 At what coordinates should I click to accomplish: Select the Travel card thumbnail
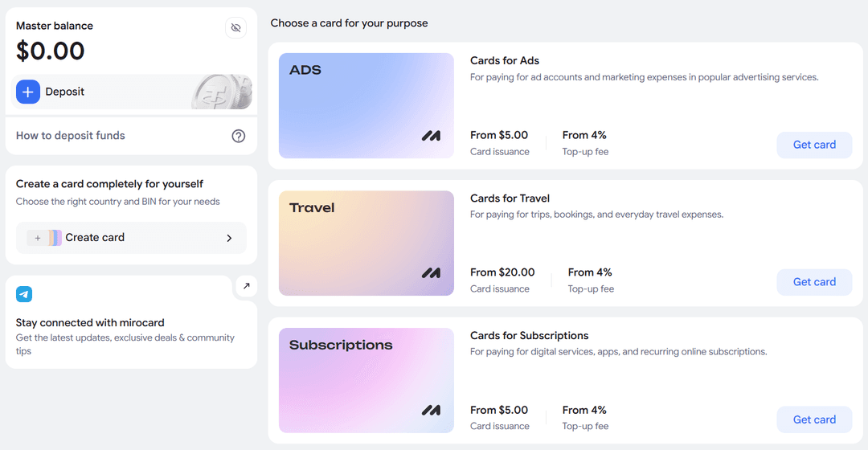tap(366, 243)
